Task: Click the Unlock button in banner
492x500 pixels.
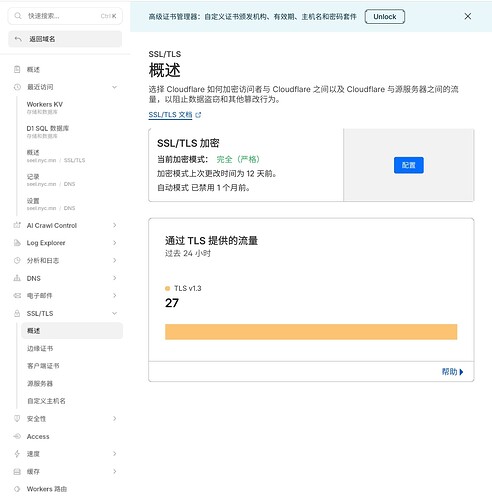Action: pyautogui.click(x=385, y=16)
